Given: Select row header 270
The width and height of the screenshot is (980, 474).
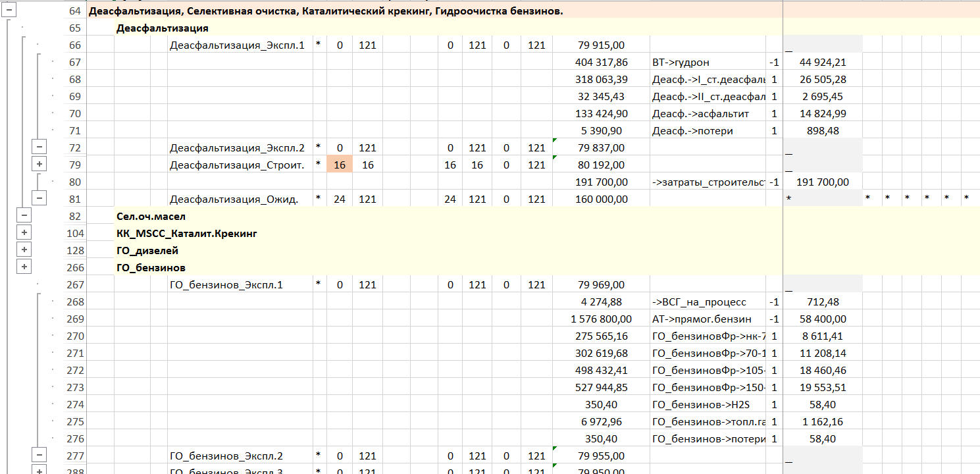Looking at the screenshot, I should tap(74, 336).
